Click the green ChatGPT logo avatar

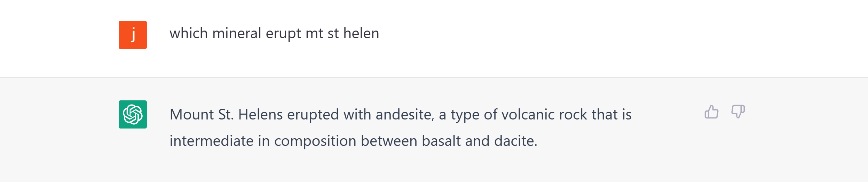click(x=133, y=115)
